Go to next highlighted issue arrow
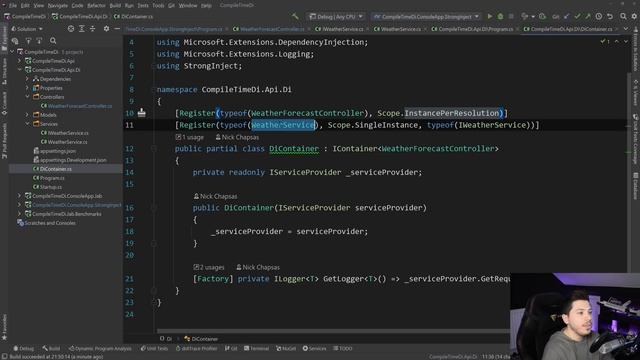This screenshot has width=640, height=360. (626, 41)
